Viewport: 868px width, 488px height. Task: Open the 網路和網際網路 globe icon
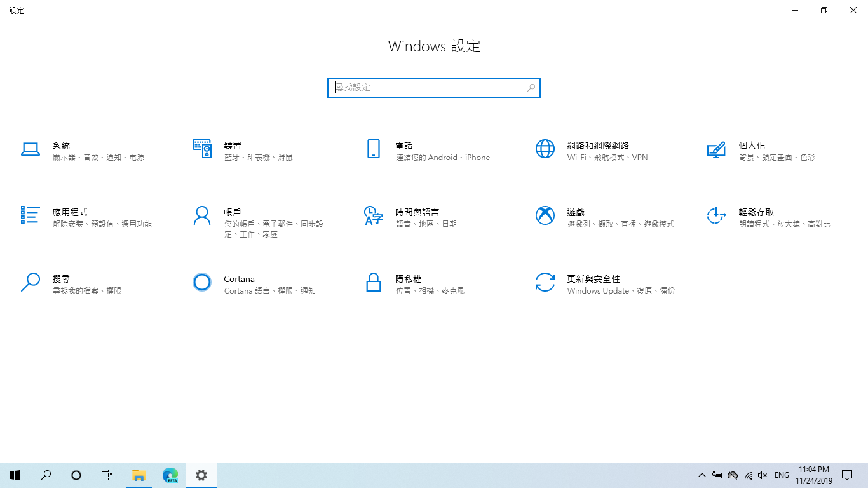coord(545,149)
